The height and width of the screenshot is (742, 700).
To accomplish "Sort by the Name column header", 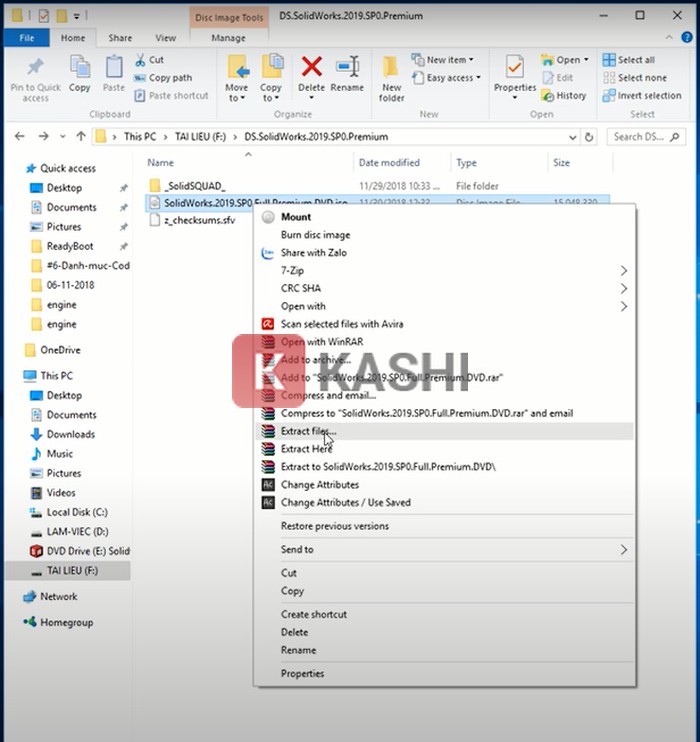I will [160, 163].
